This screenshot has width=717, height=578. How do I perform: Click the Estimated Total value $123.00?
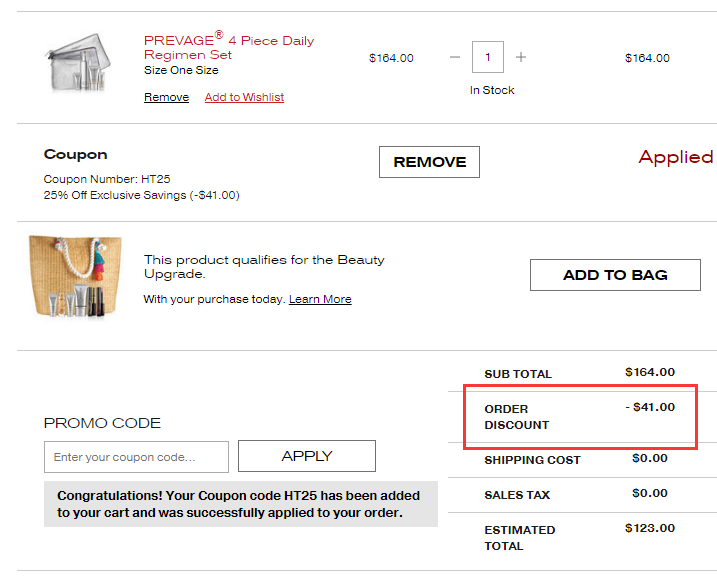point(649,528)
